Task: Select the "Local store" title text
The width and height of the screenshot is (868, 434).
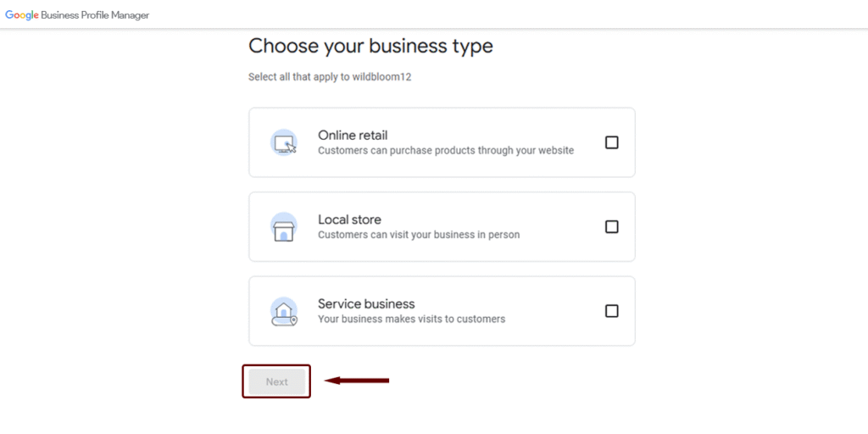Action: click(349, 220)
